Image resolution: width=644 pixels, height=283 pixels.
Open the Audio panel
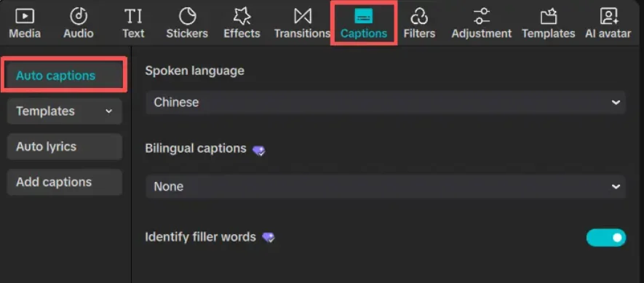point(78,23)
